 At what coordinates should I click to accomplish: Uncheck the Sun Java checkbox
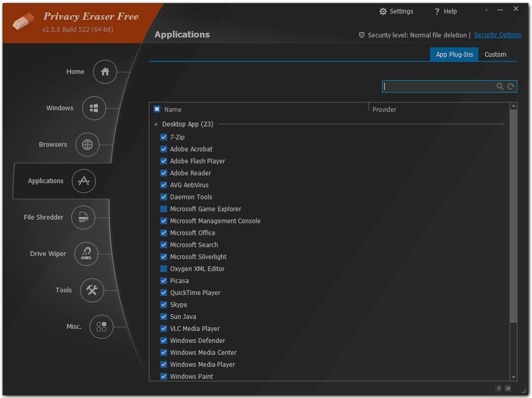[x=163, y=316]
